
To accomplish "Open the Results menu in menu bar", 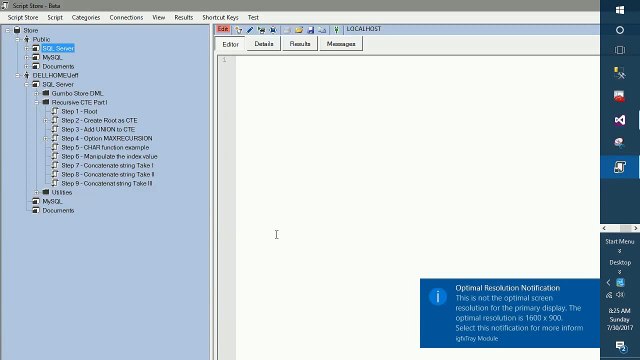I will 183,18.
